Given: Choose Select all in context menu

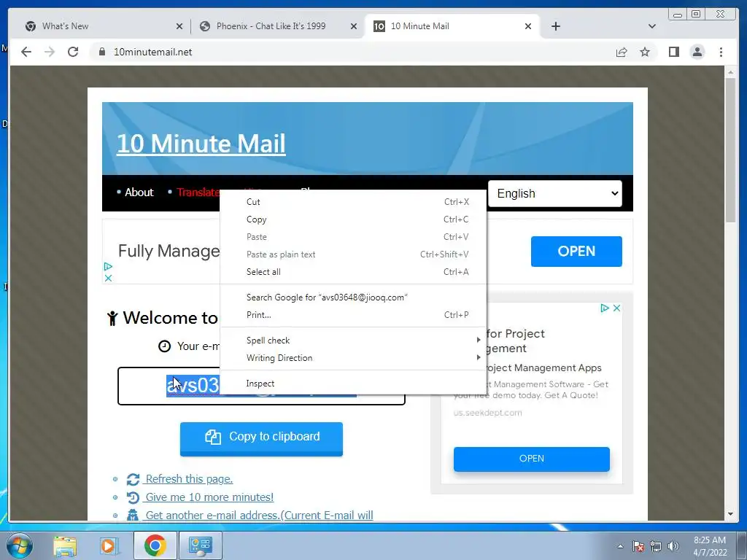Looking at the screenshot, I should 353,272.
